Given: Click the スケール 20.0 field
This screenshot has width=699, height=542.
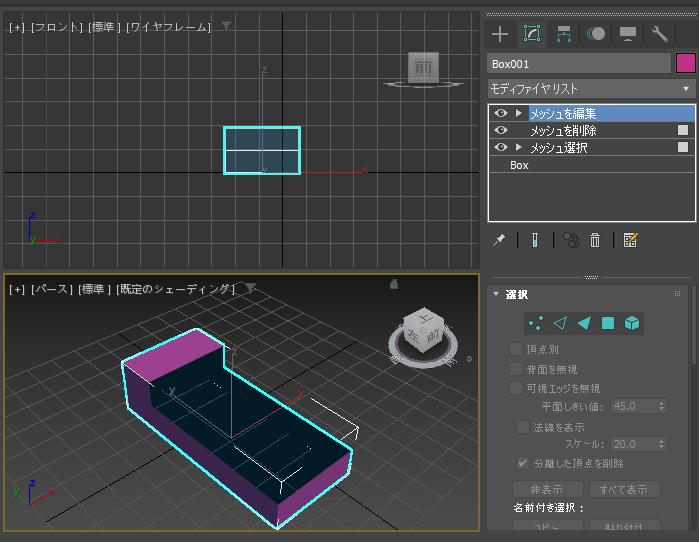Looking at the screenshot, I should tap(633, 444).
